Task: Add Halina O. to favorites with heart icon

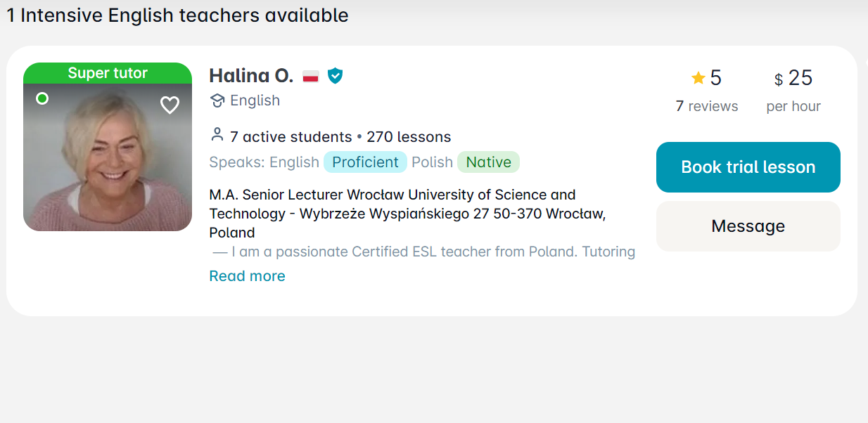Action: 170,105
